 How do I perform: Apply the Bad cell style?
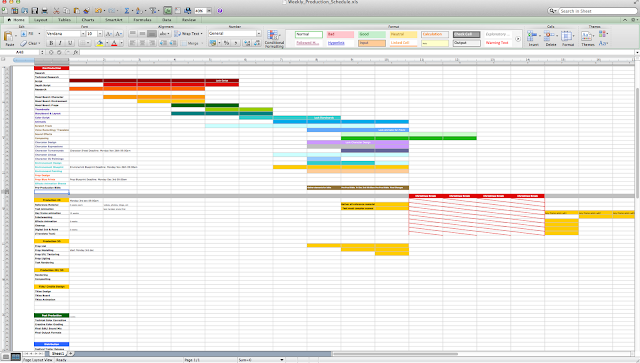[340, 34]
